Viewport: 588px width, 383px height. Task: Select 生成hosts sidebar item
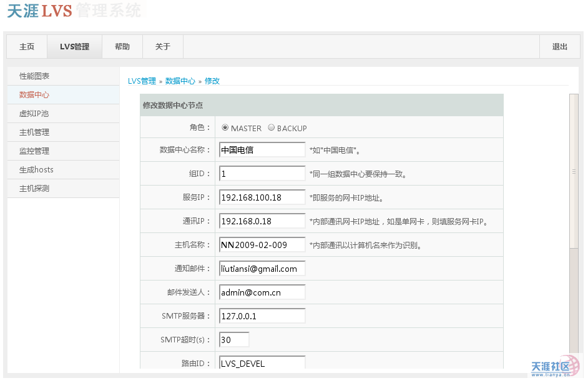(x=36, y=170)
